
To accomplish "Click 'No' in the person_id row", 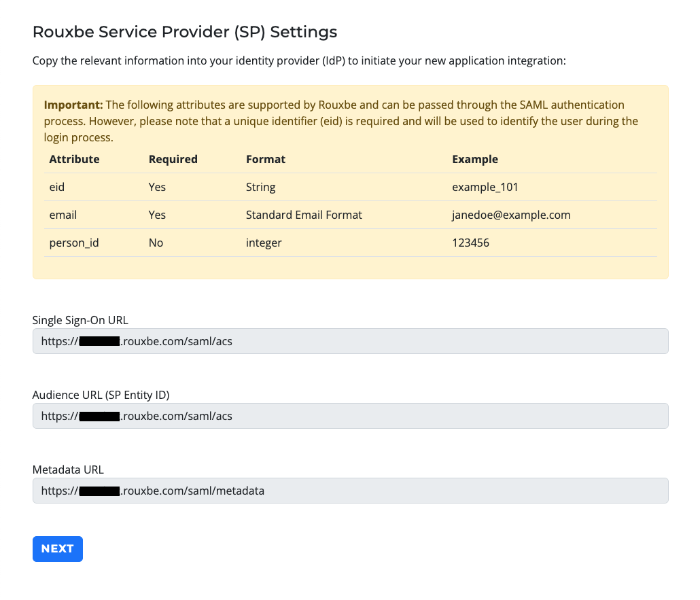I will coord(156,243).
